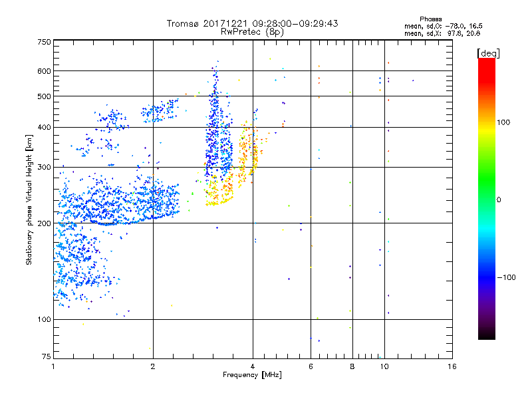
Task: Click the y-axis tick label '300'
Action: pyautogui.click(x=44, y=167)
